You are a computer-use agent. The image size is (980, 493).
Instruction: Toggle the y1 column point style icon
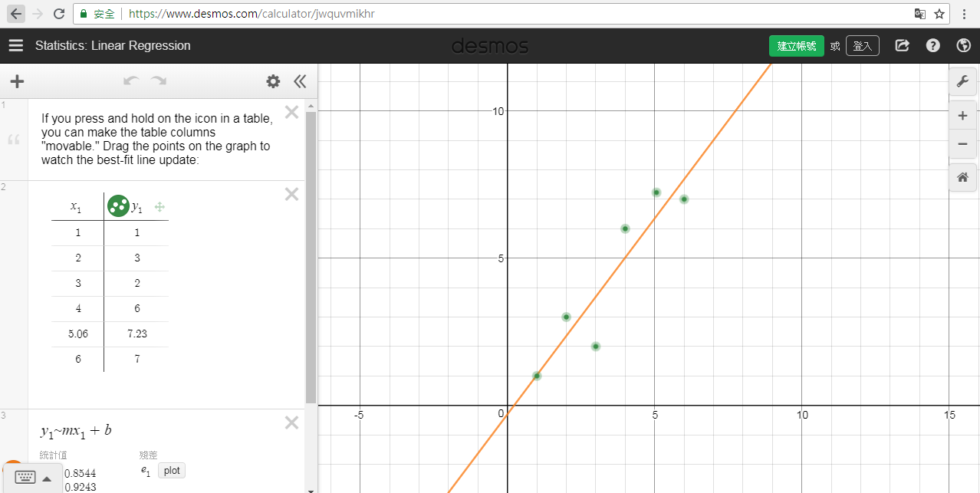coord(118,205)
